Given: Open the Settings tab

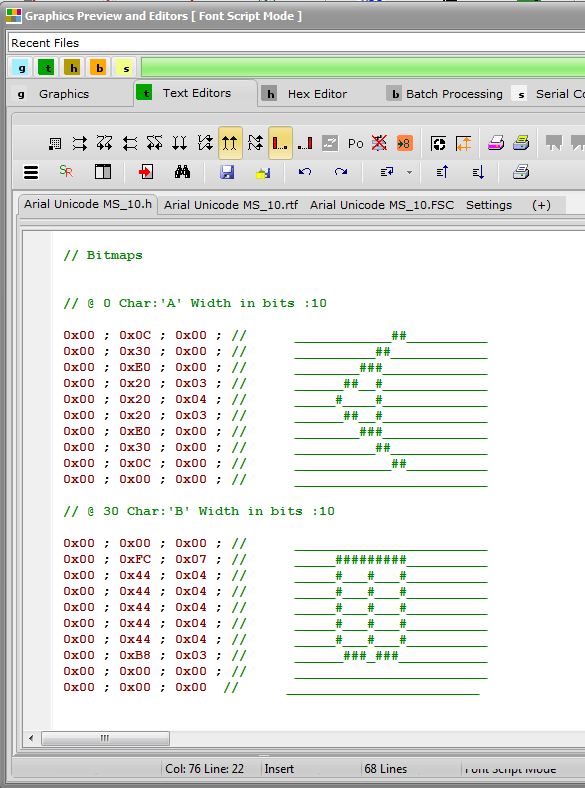Looking at the screenshot, I should (x=489, y=205).
